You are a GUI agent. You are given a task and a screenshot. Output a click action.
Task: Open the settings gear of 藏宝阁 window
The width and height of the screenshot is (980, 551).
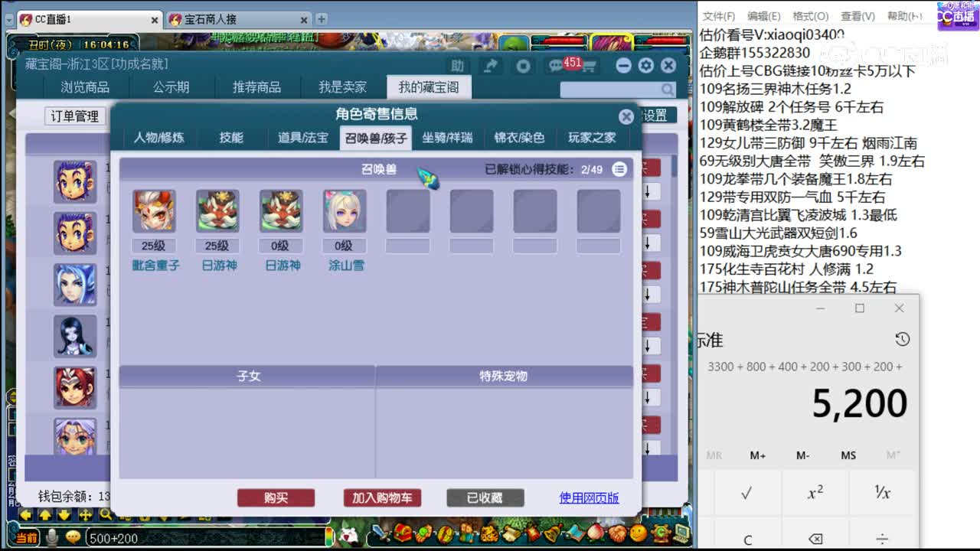tap(645, 65)
